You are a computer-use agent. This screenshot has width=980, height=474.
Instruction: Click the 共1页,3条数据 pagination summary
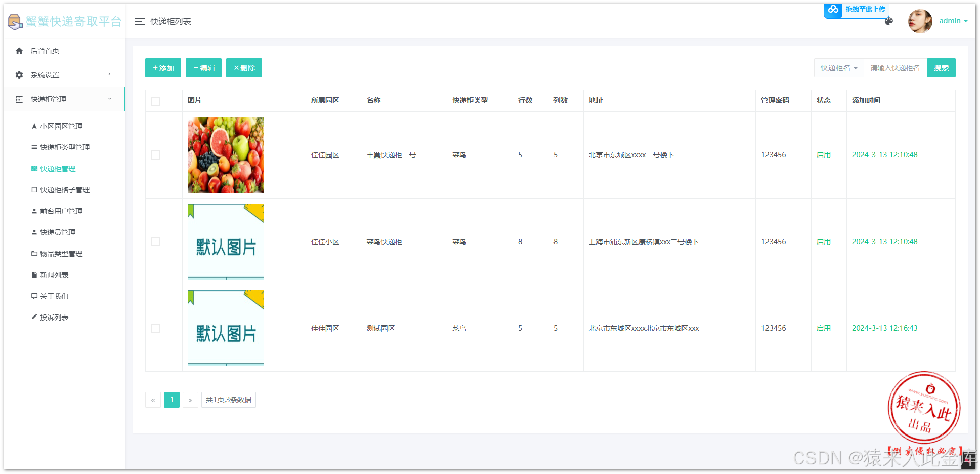point(229,400)
